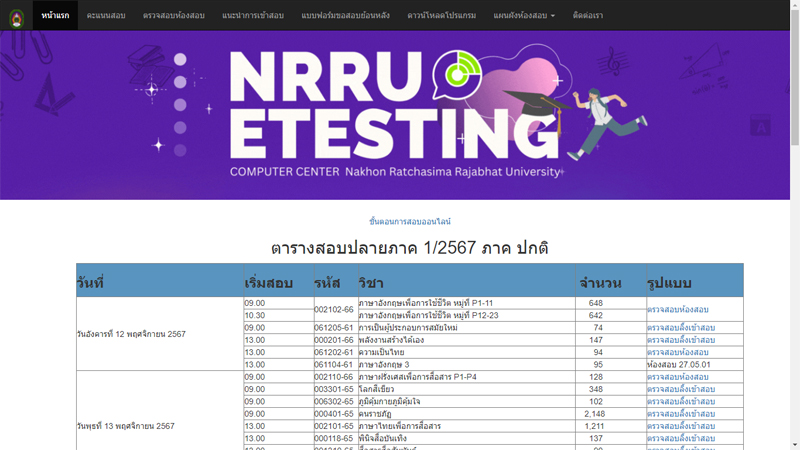
Task: Click ตรวจสอบห้องสอบ link for course 061202-61
Action: [677, 352]
